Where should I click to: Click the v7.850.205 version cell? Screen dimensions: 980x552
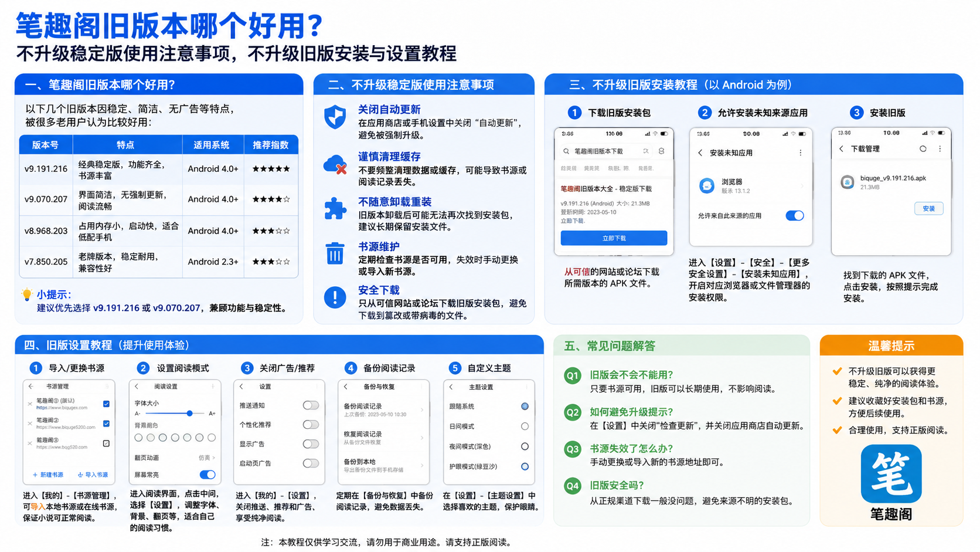[x=46, y=262]
